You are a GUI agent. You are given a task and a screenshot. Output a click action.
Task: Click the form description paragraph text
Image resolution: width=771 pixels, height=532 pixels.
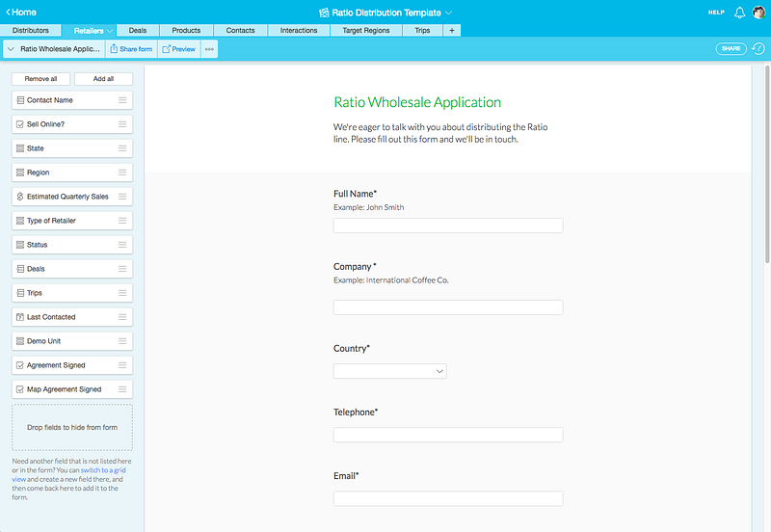(440, 133)
